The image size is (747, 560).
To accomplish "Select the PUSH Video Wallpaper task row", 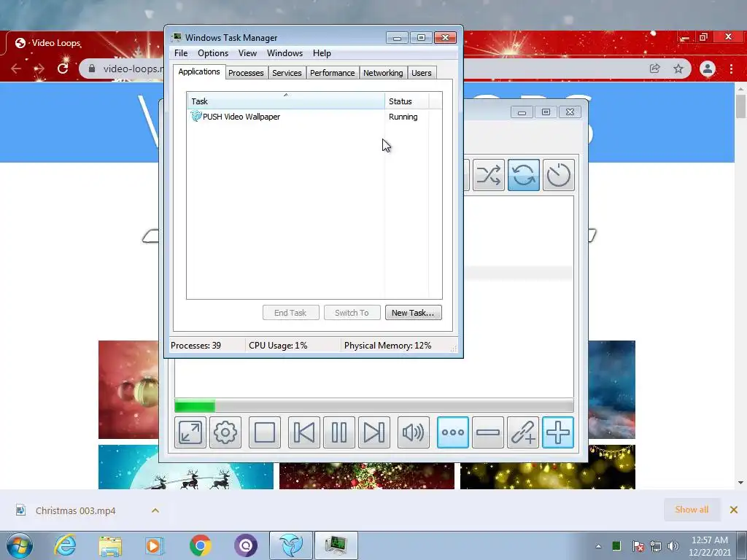I will point(314,117).
